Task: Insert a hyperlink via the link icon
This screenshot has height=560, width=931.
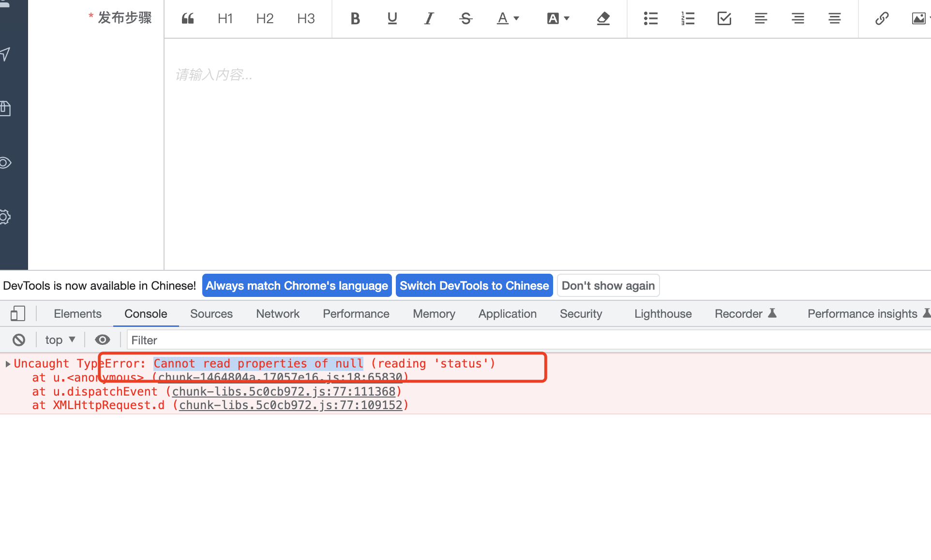Action: 881,18
